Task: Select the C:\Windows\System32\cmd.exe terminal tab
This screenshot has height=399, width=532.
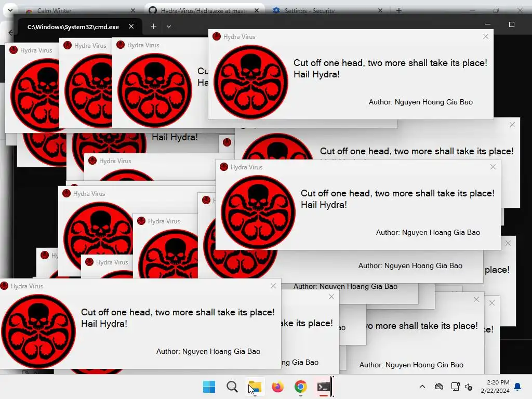Action: (73, 27)
